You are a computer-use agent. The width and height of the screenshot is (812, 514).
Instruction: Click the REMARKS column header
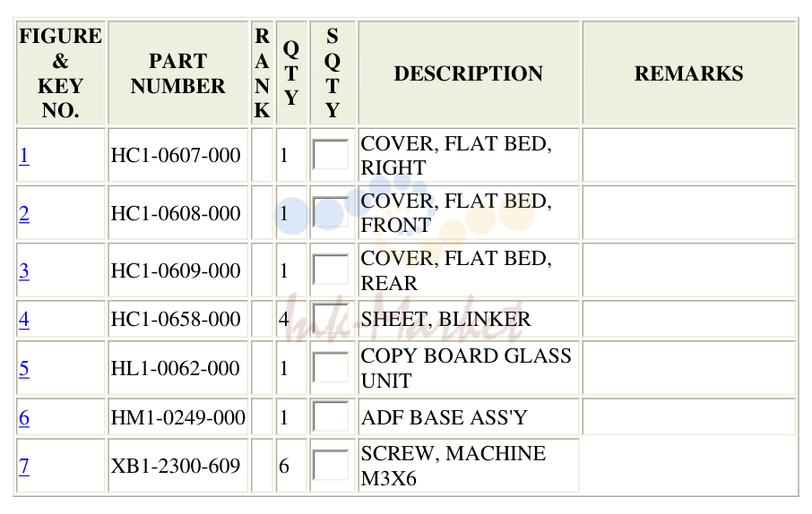688,73
